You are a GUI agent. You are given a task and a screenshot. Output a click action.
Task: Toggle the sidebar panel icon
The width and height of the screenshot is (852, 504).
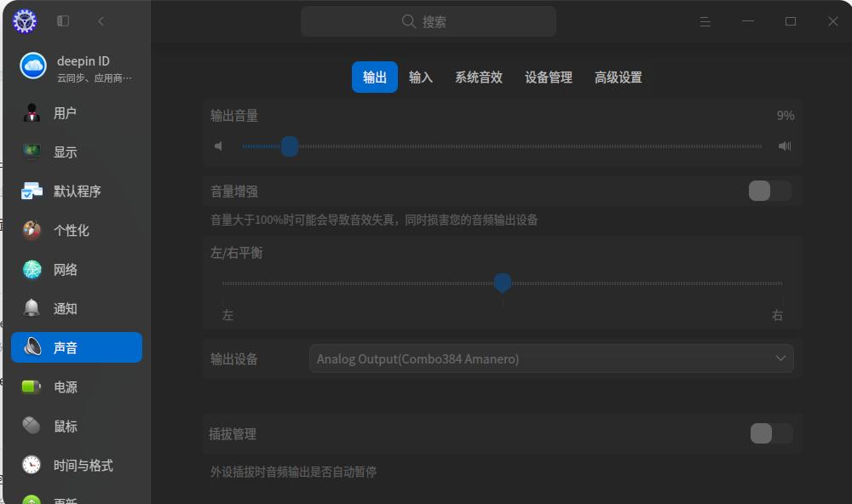(63, 21)
